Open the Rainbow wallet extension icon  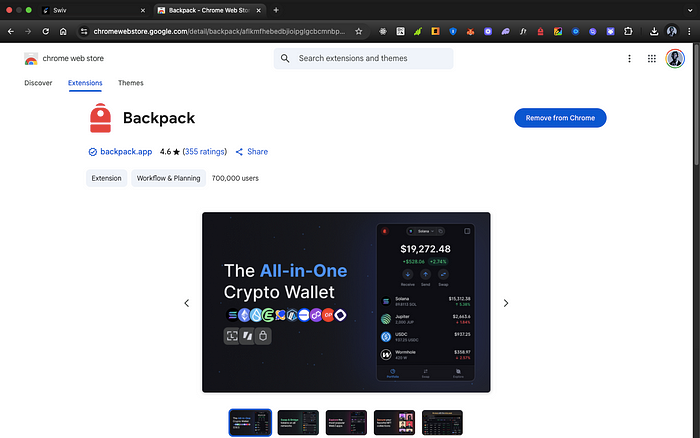[x=558, y=31]
